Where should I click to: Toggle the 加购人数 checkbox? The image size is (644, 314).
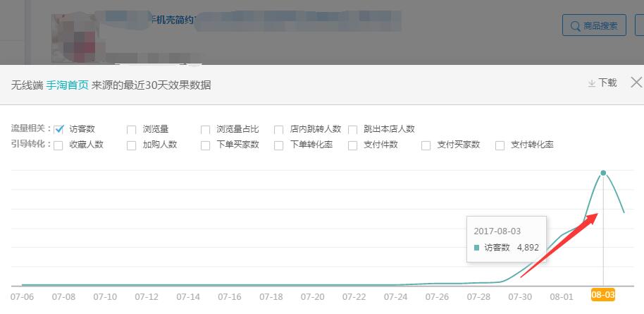coord(132,145)
